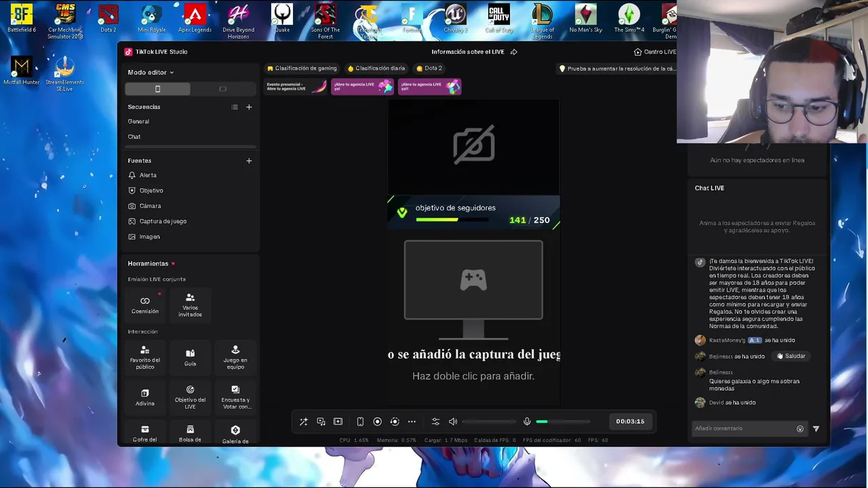868x488 pixels.
Task: Add a new source to Fuentes
Action: [249, 161]
